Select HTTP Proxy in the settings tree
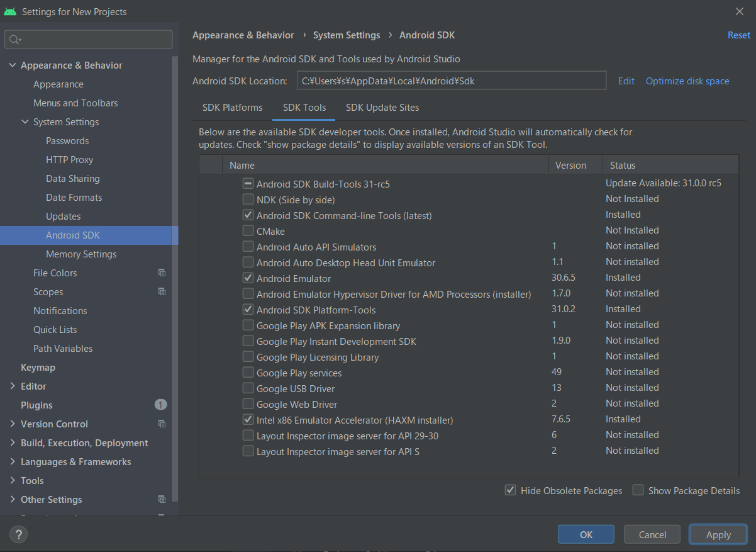This screenshot has width=756, height=552. point(69,160)
